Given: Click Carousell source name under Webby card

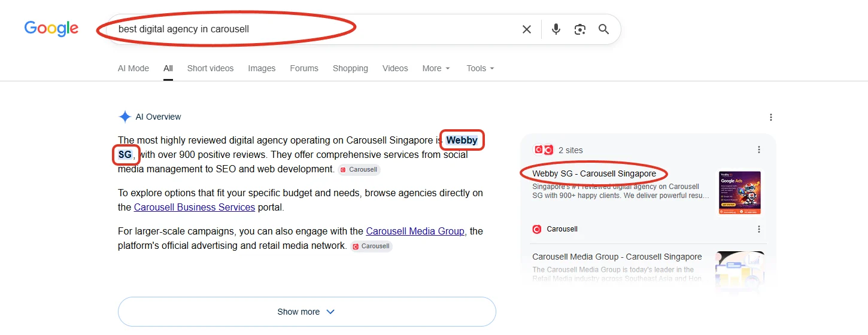Looking at the screenshot, I should [x=562, y=229].
